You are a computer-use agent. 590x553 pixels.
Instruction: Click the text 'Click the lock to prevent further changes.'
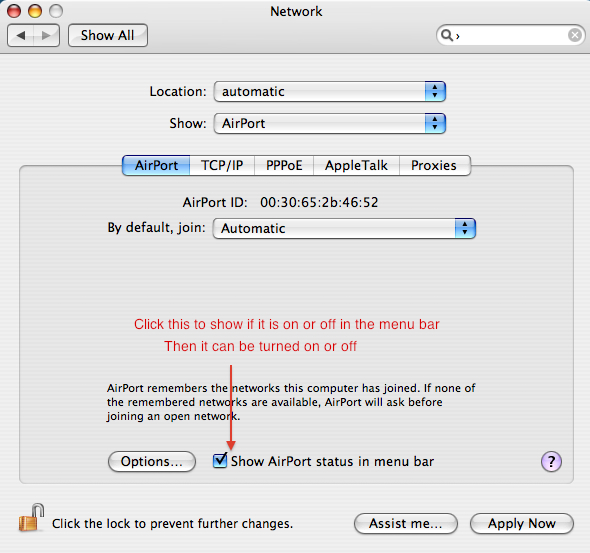tap(172, 524)
